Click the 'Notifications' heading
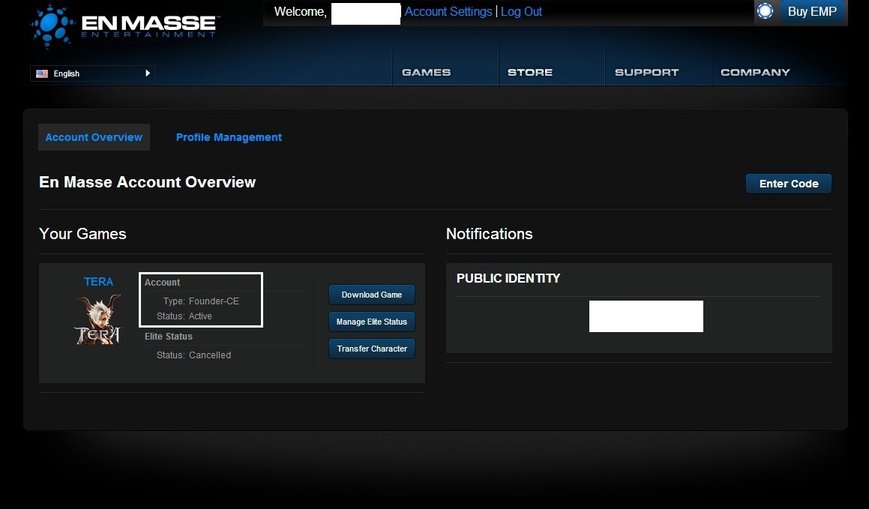869x509 pixels. pos(489,234)
